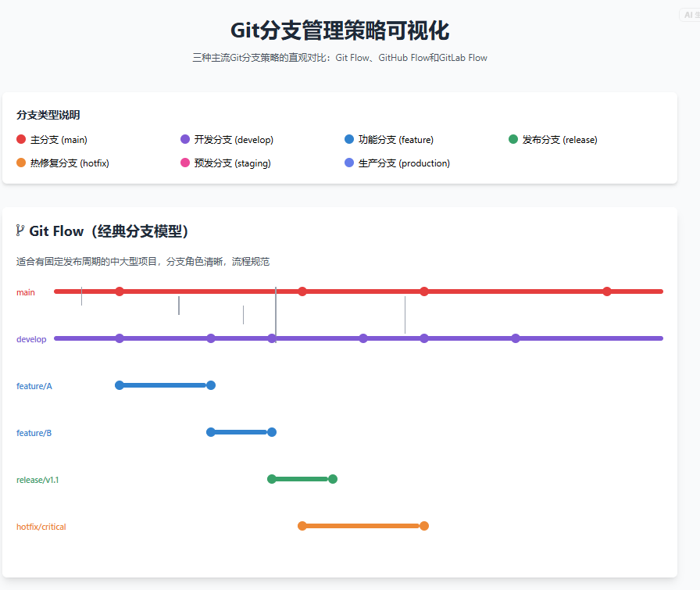Click the orange hotfix legend dot
Viewport: 700px width, 590px height.
point(21,163)
